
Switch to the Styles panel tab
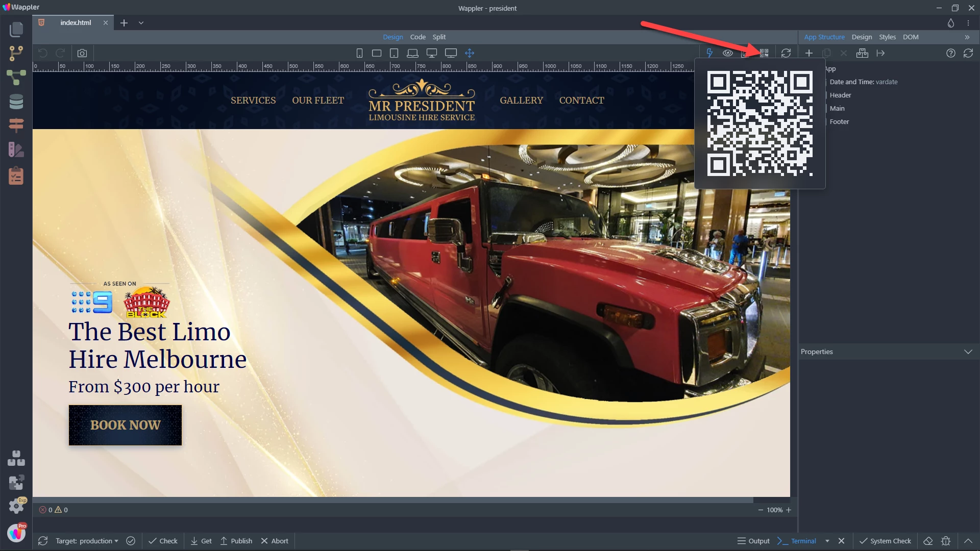click(887, 37)
